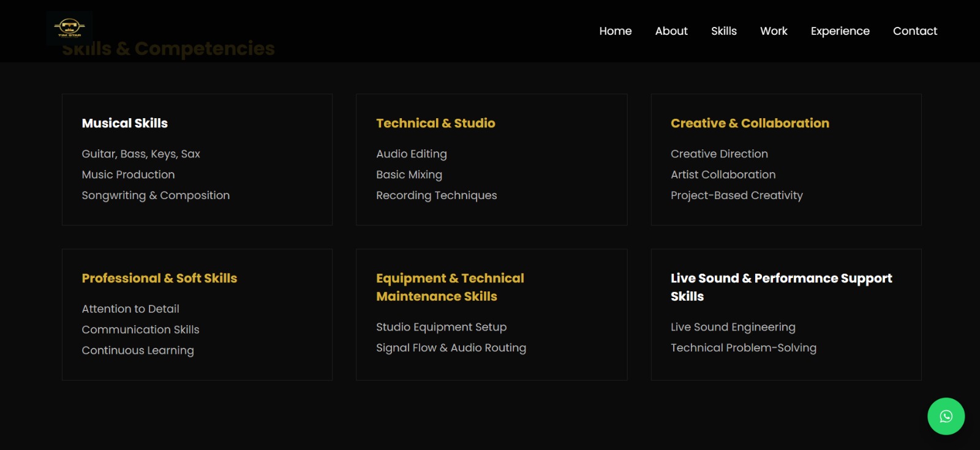Select Equipment & Technical Maintenance Skills title

(450, 287)
